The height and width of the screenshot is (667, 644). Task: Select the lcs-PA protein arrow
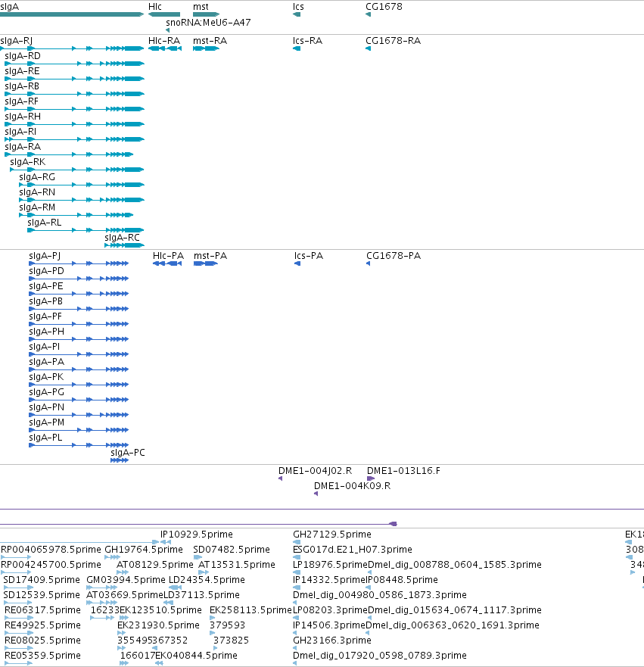(x=297, y=263)
